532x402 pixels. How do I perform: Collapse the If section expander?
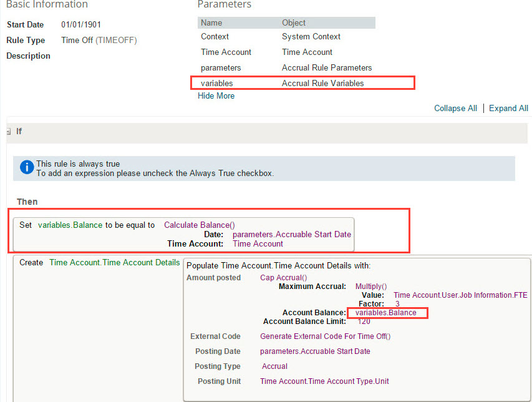coord(9,132)
